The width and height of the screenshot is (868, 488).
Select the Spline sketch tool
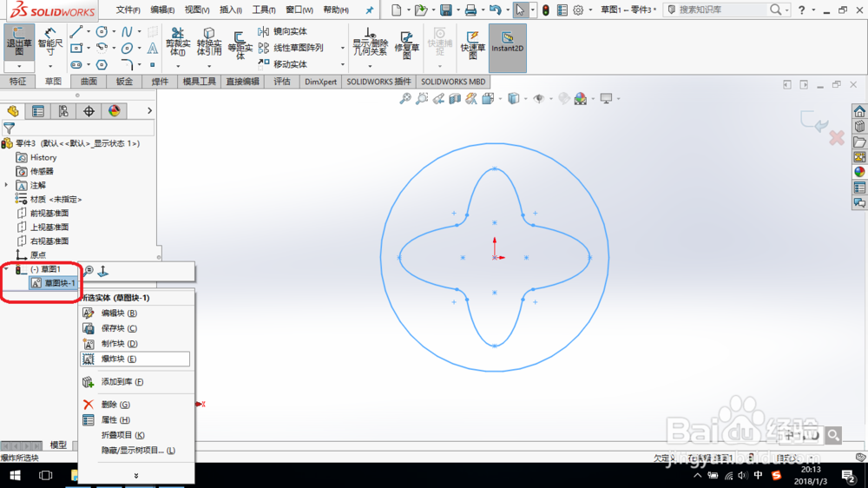127,31
